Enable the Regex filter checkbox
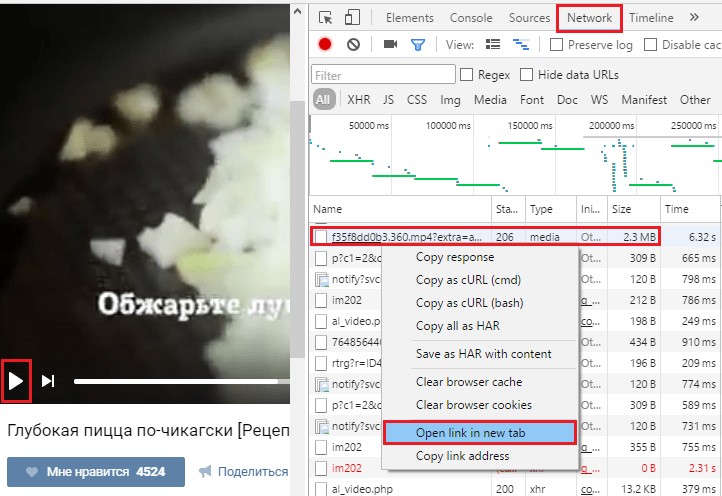 pyautogui.click(x=466, y=75)
